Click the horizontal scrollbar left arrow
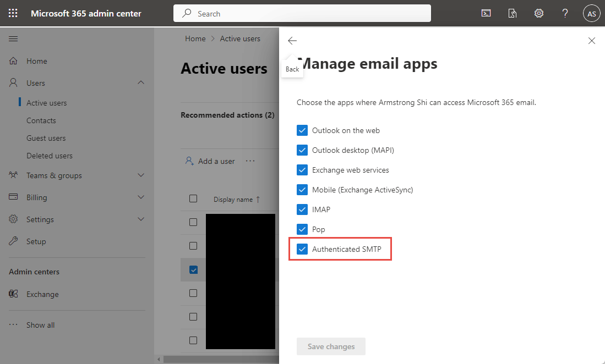This screenshot has height=364, width=605. (x=159, y=360)
